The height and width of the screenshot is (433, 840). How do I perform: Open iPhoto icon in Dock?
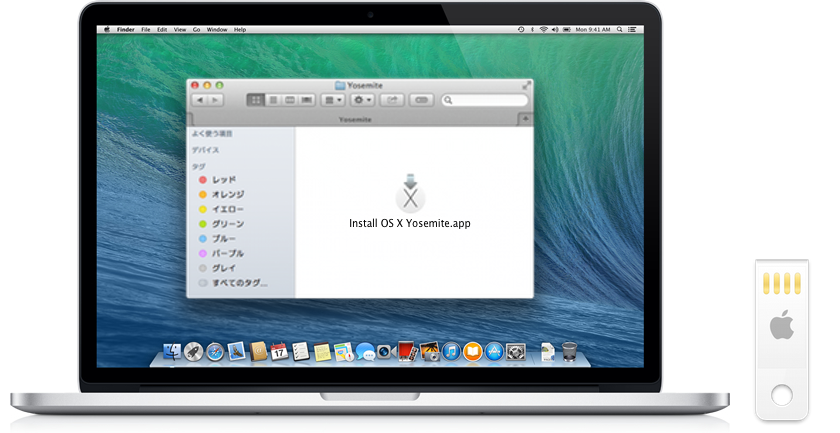click(x=430, y=352)
